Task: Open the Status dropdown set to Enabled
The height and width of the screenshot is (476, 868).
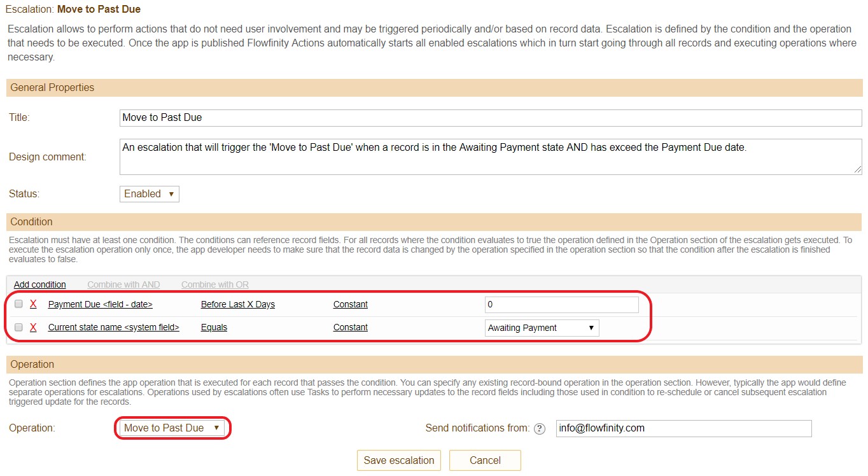Action: [x=150, y=194]
